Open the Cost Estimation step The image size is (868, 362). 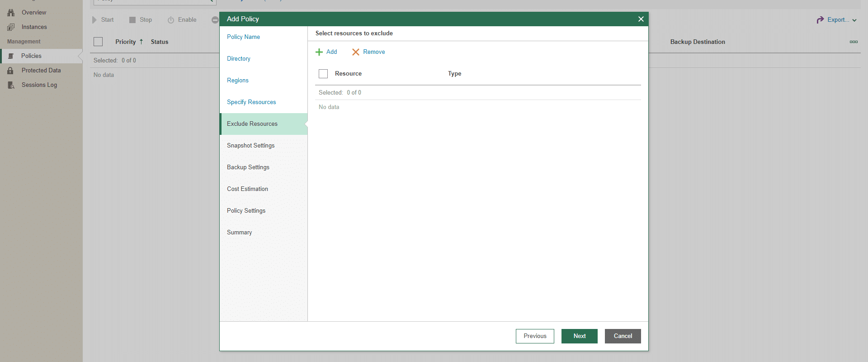264,189
